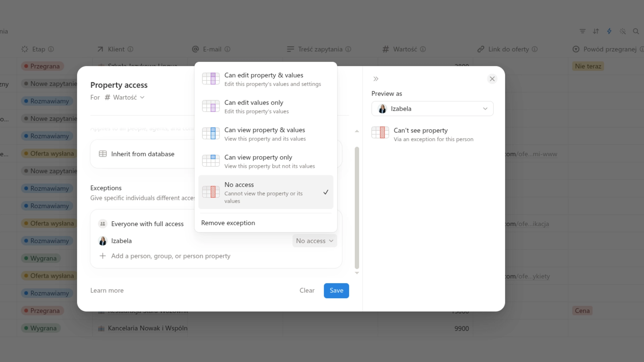Click the info icon next to Link do oferty
This screenshot has height=362, width=644.
point(535,49)
